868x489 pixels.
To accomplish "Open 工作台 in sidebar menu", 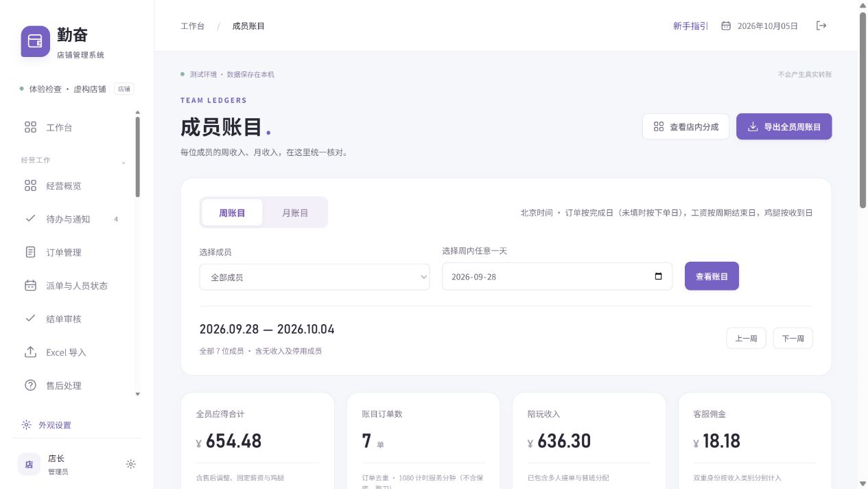I will (77, 127).
